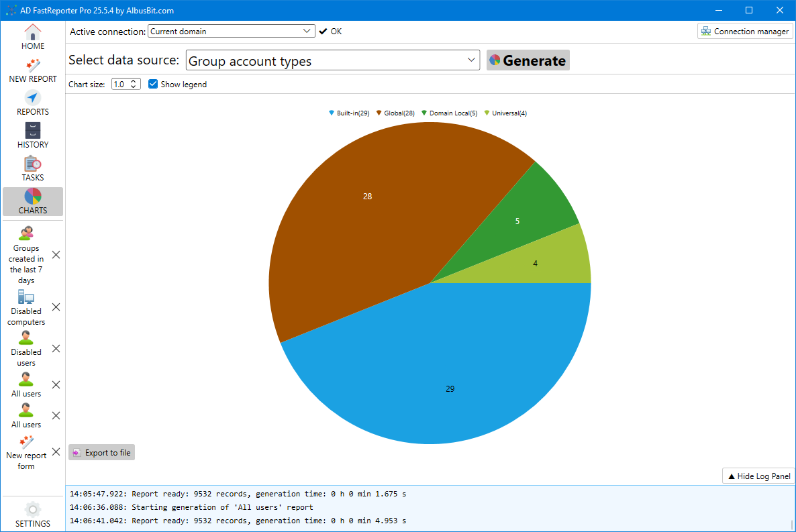796x532 pixels.
Task: Increase Chart size with up arrow
Action: click(x=134, y=81)
